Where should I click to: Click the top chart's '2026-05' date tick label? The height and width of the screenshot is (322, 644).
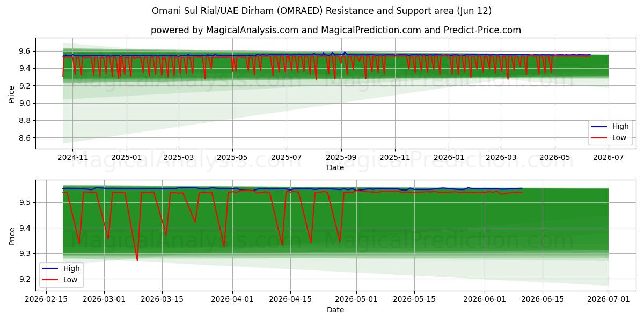pos(554,157)
